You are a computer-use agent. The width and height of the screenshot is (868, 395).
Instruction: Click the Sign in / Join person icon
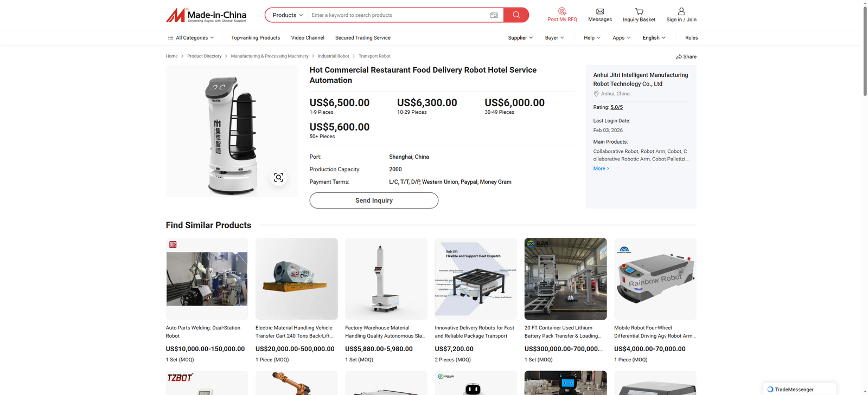681,11
